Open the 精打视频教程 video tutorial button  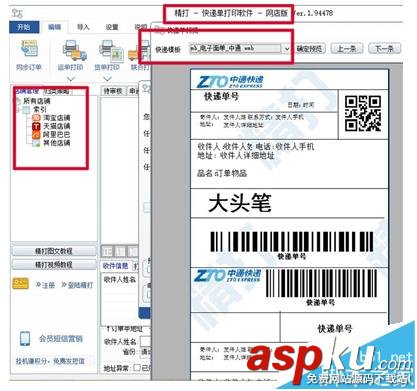tap(54, 265)
